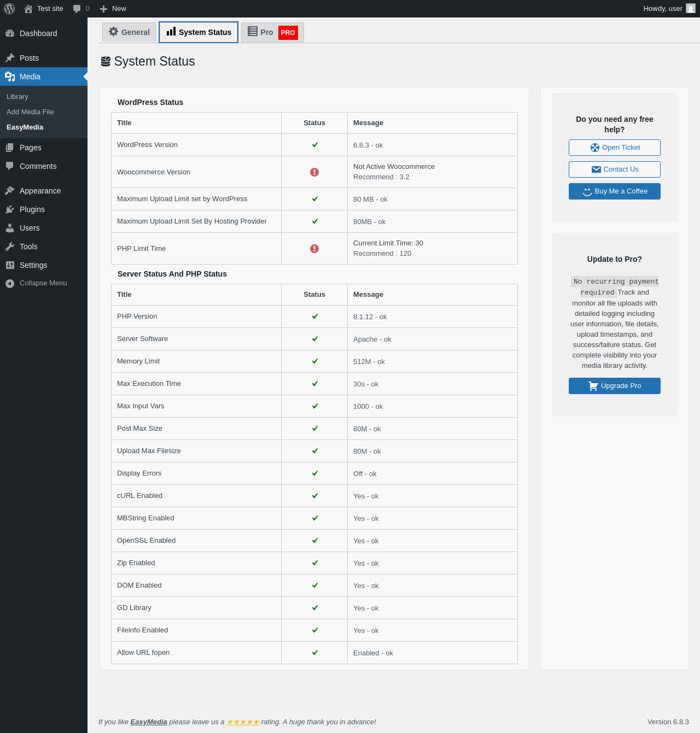The image size is (700, 733).
Task: Click the plus icon next to New
Action: pos(103,9)
